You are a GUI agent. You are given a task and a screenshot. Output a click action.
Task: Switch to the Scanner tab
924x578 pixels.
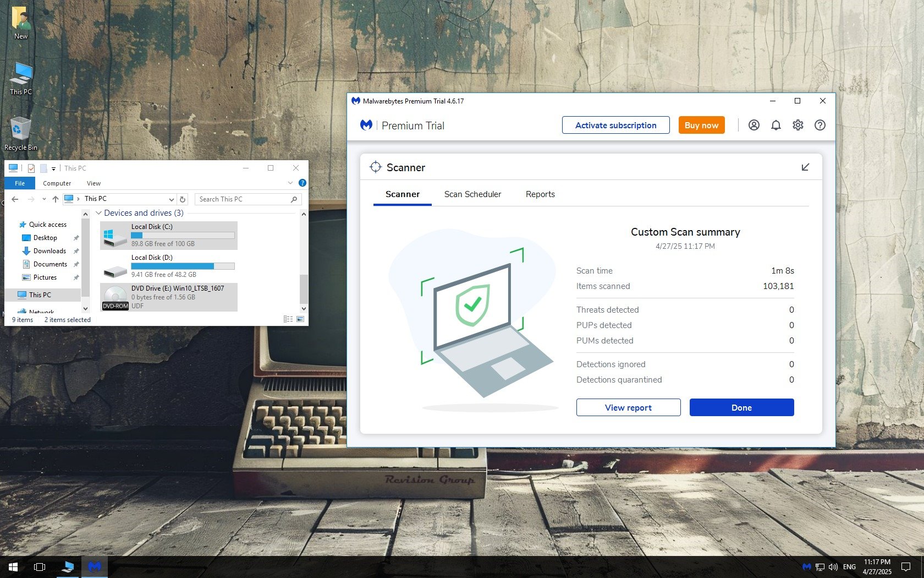pos(403,194)
